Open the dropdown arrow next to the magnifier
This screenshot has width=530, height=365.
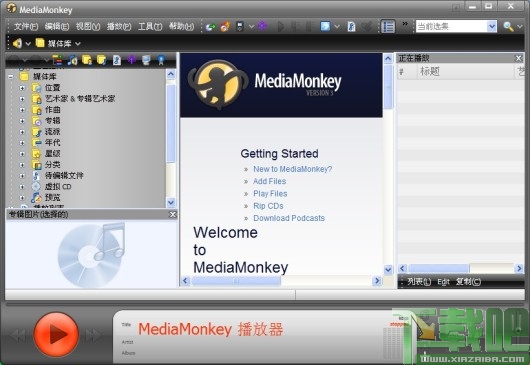point(520,27)
